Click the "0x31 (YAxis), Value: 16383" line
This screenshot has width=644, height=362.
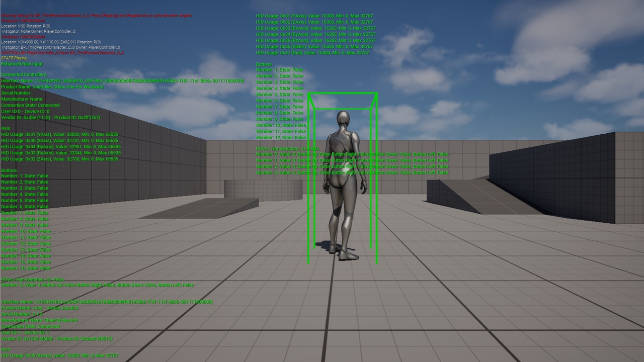click(314, 16)
